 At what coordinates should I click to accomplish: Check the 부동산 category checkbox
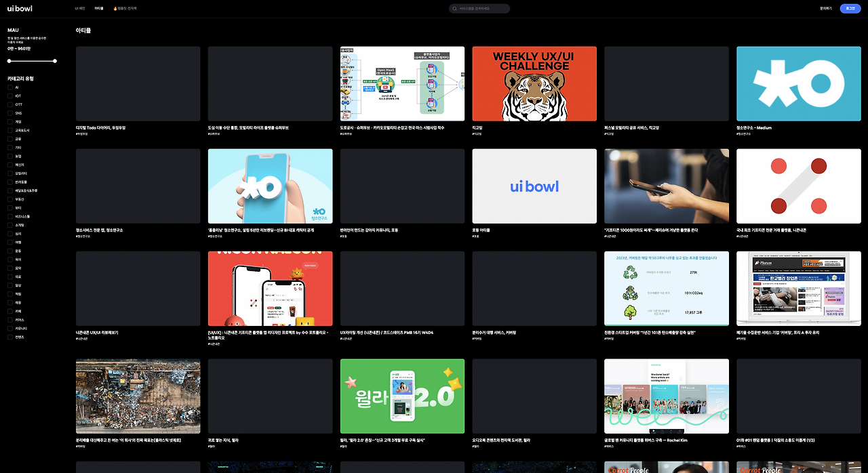[9, 199]
